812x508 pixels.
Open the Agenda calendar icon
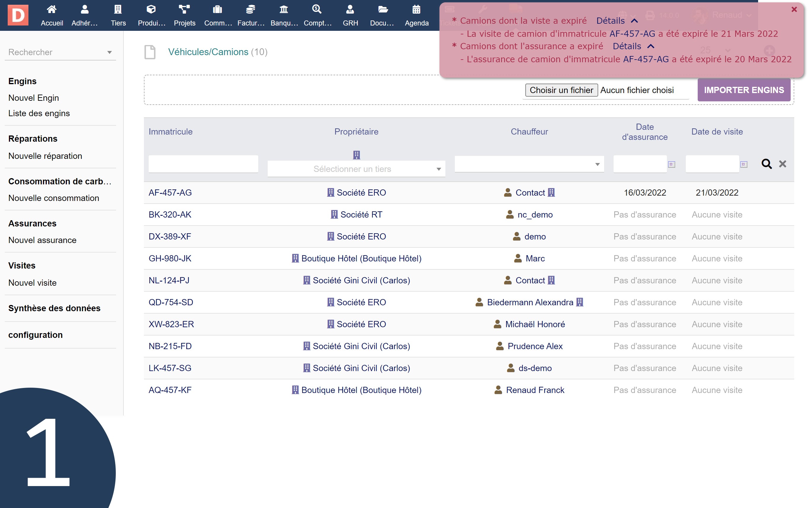click(416, 10)
